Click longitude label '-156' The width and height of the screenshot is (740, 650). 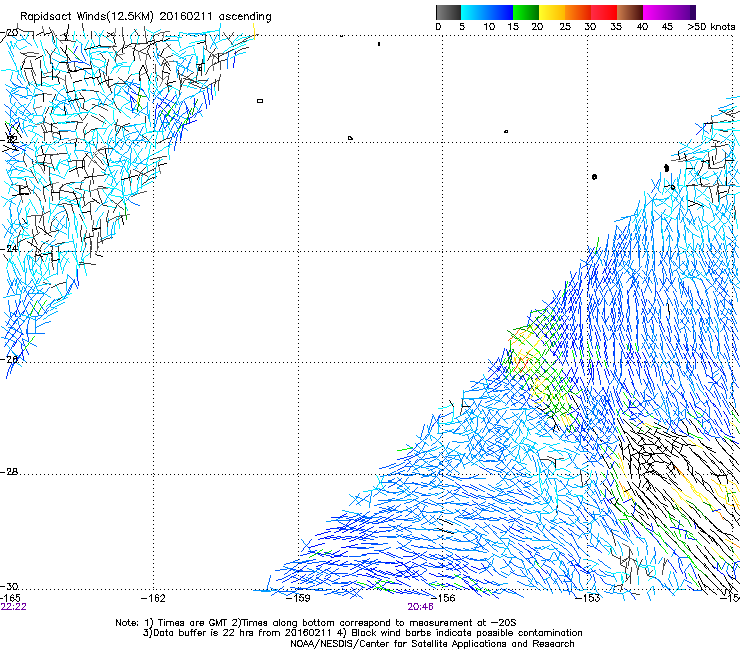(x=443, y=598)
